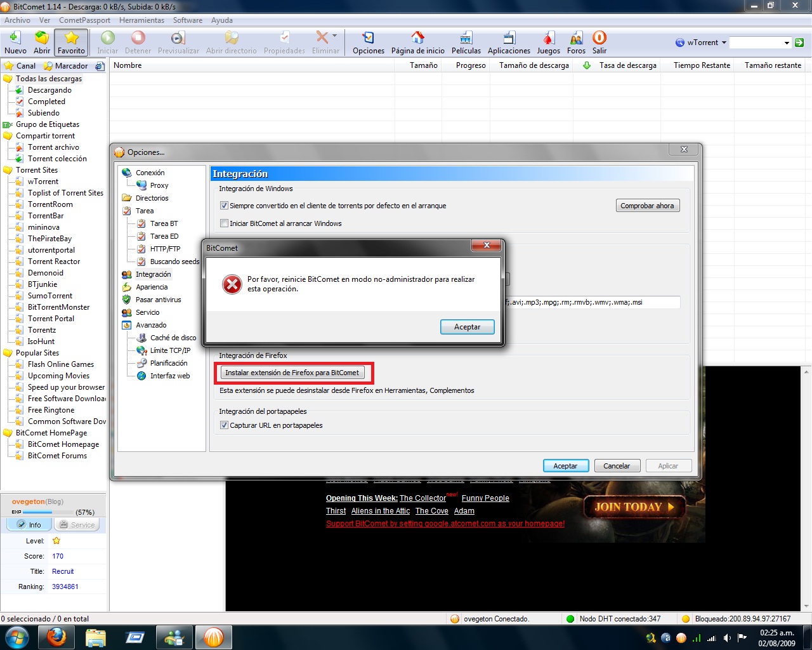Image resolution: width=812 pixels, height=650 pixels.
Task: Open The Collector movie link
Action: click(422, 498)
